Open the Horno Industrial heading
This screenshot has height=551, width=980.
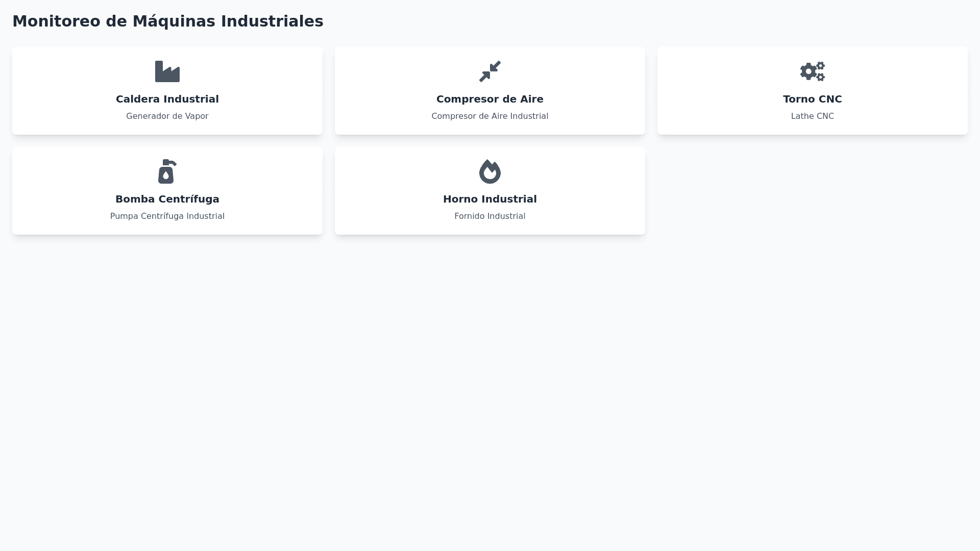pyautogui.click(x=490, y=199)
